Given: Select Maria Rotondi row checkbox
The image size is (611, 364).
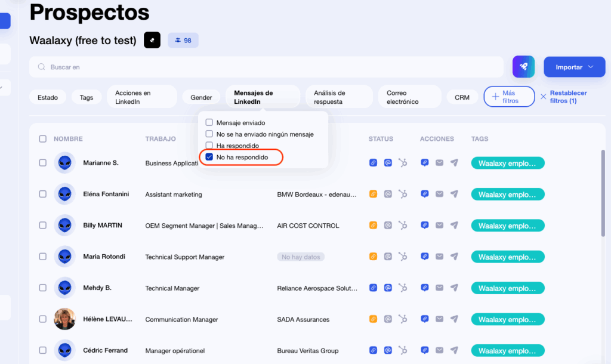Looking at the screenshot, I should 43,257.
